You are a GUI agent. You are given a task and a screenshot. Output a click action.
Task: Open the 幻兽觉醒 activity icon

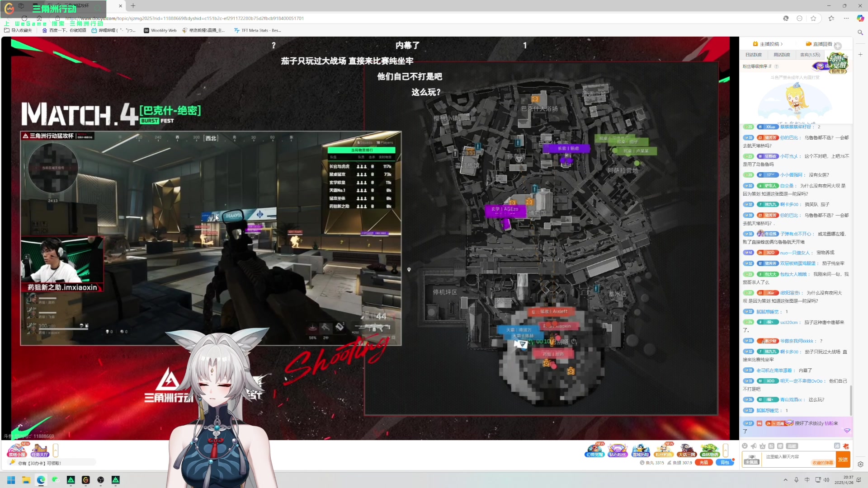pos(594,450)
